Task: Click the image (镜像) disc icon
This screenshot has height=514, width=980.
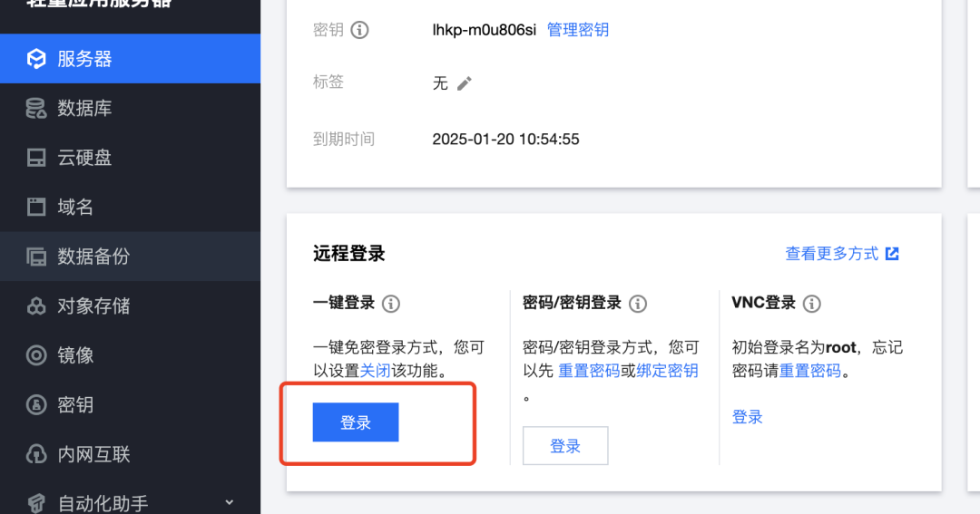Action: [x=36, y=355]
